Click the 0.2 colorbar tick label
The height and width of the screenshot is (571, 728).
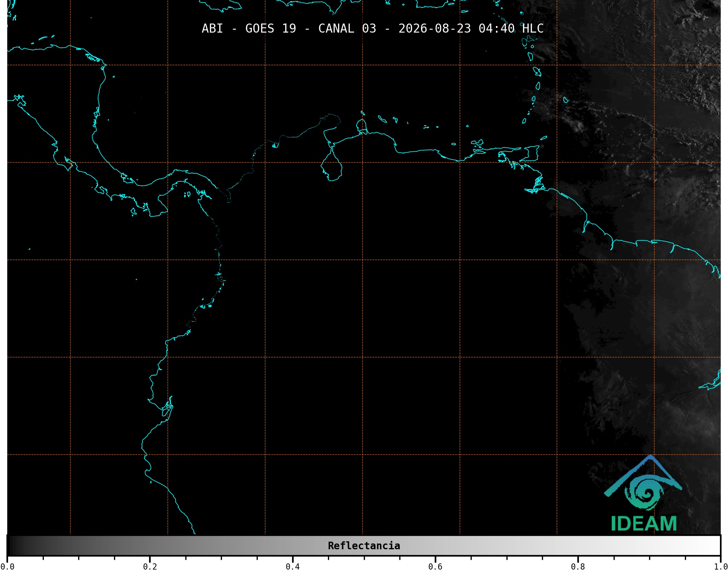click(x=150, y=567)
